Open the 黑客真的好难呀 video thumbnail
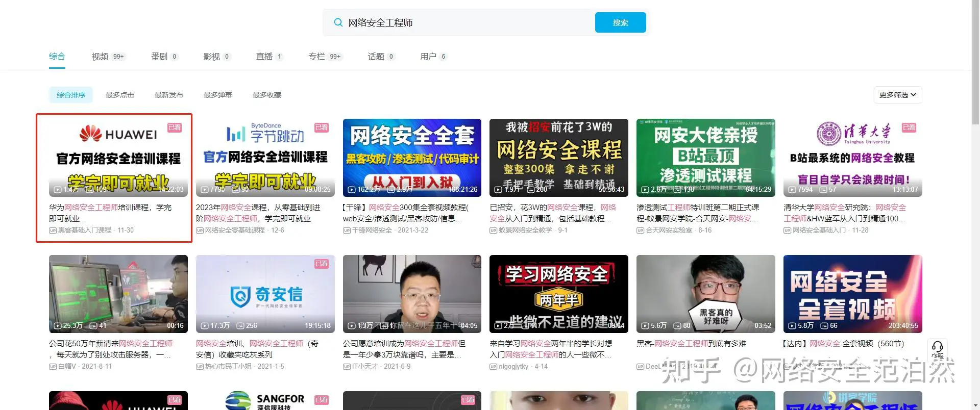Viewport: 980px width, 410px height. click(x=706, y=294)
